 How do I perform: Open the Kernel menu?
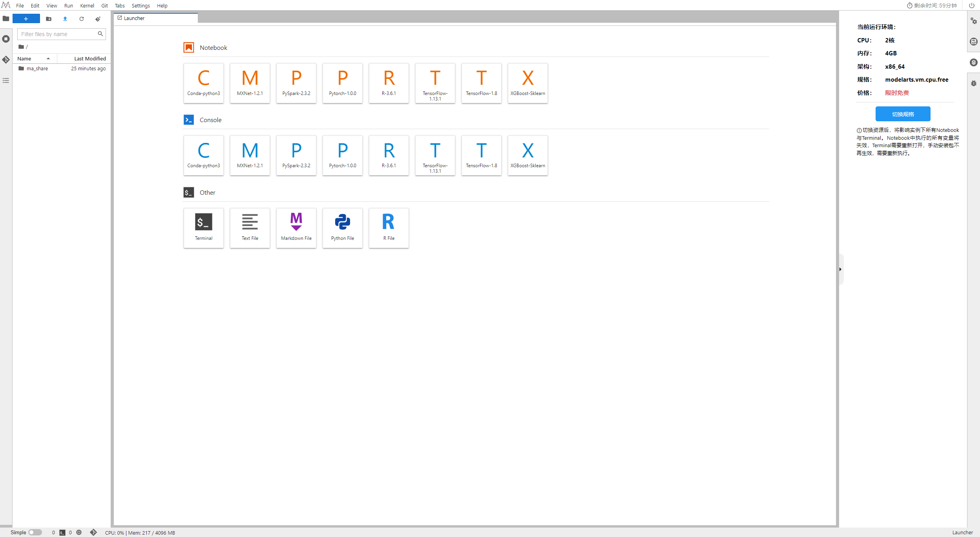click(87, 5)
